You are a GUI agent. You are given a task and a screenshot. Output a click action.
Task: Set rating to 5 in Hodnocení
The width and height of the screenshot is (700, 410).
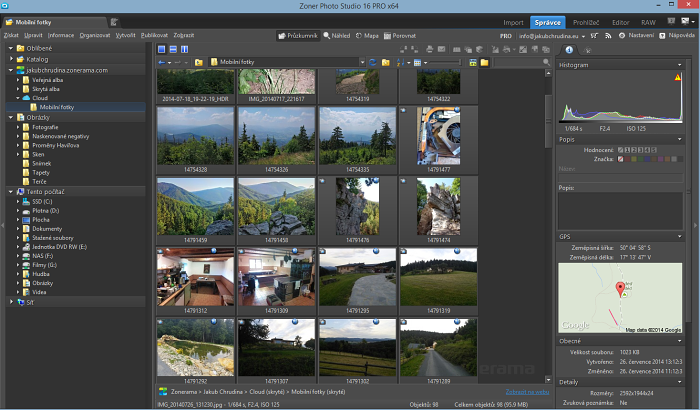point(654,150)
